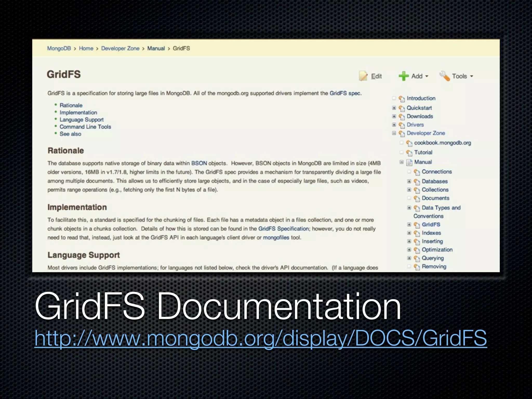Viewport: 532px width, 399px height.
Task: Click the page icon beside Documents
Action: [417, 198]
